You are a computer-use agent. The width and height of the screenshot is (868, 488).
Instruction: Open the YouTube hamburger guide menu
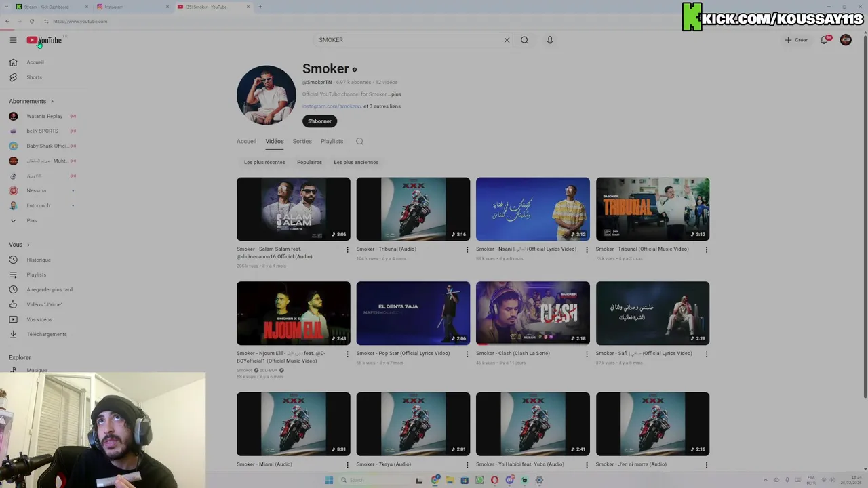pyautogui.click(x=13, y=40)
